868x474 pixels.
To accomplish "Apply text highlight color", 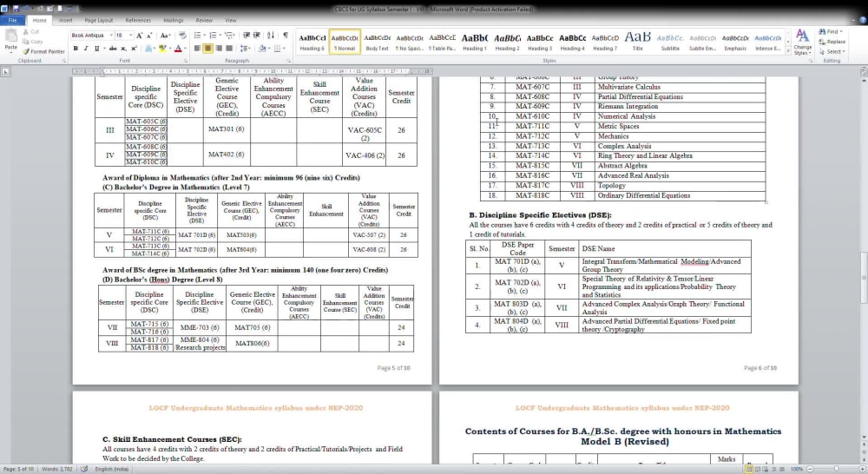I will (x=162, y=49).
